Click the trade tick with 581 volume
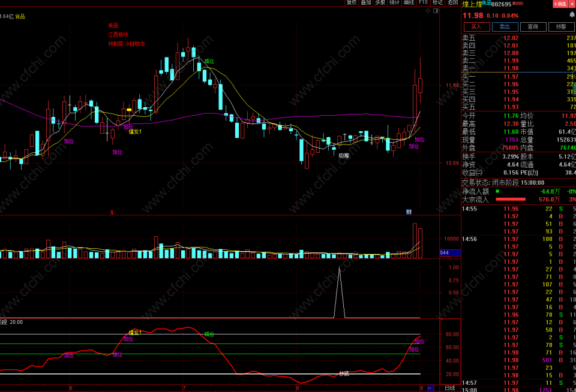 pyautogui.click(x=518, y=360)
